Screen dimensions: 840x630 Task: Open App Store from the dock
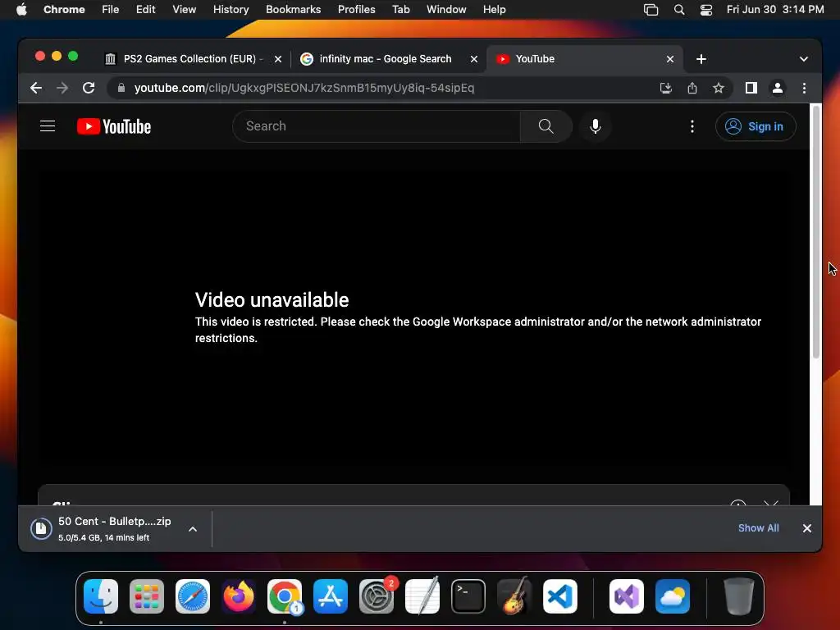coord(331,596)
